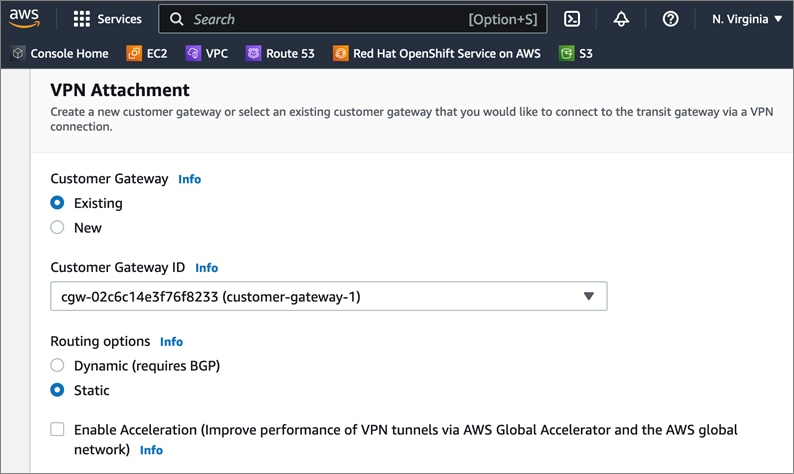Image resolution: width=794 pixels, height=474 pixels.
Task: Open the help question mark icon
Action: click(671, 19)
